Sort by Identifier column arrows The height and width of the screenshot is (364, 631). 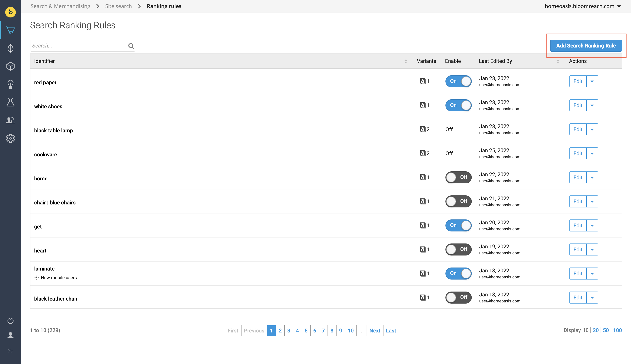pyautogui.click(x=406, y=61)
